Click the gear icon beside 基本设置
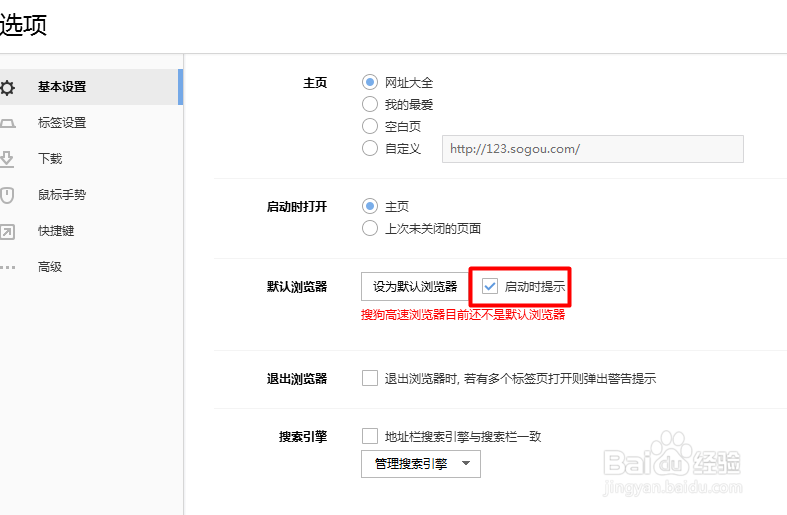Screen dimensions: 787x515 click(x=7, y=87)
